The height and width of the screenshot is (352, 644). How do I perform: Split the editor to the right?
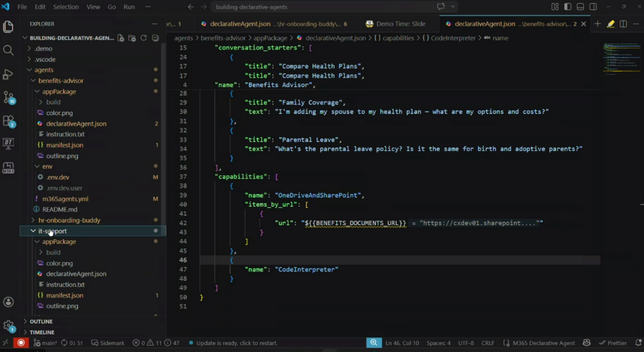(x=623, y=24)
